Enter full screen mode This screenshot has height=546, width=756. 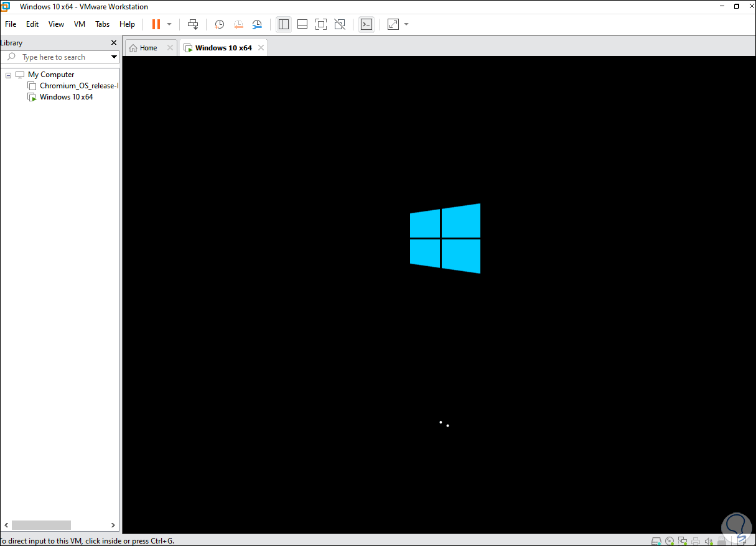321,24
